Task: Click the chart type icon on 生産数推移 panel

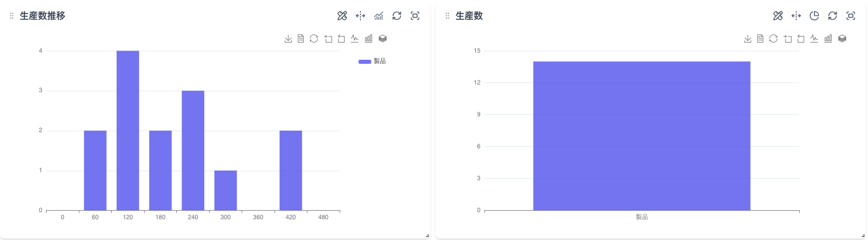Action: click(x=379, y=16)
